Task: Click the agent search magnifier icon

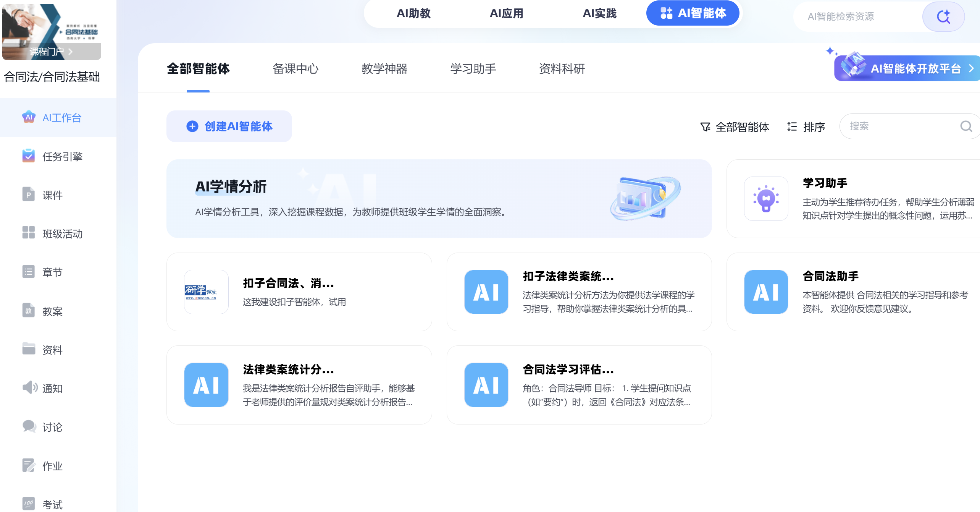Action: pyautogui.click(x=966, y=126)
